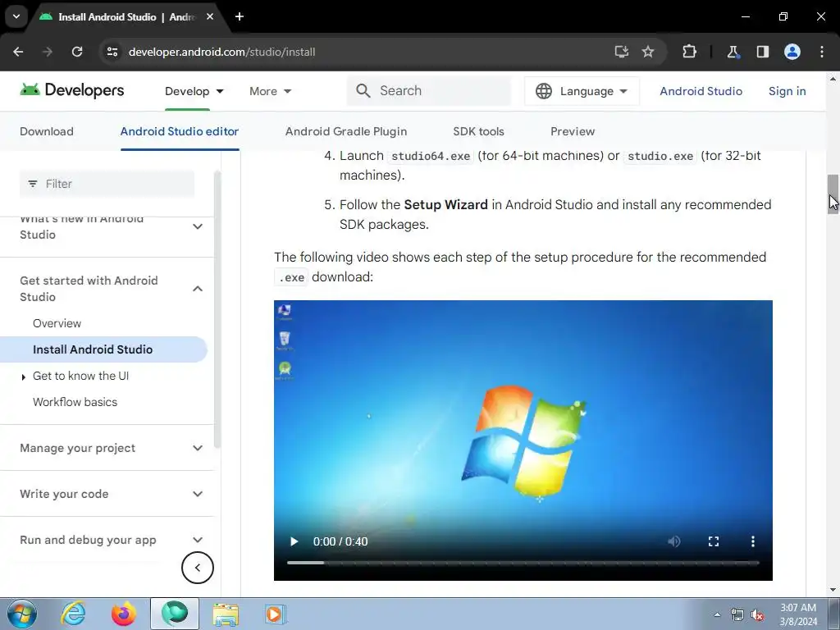Viewport: 840px width, 630px height.
Task: Open a new browser tab
Action: click(x=240, y=16)
